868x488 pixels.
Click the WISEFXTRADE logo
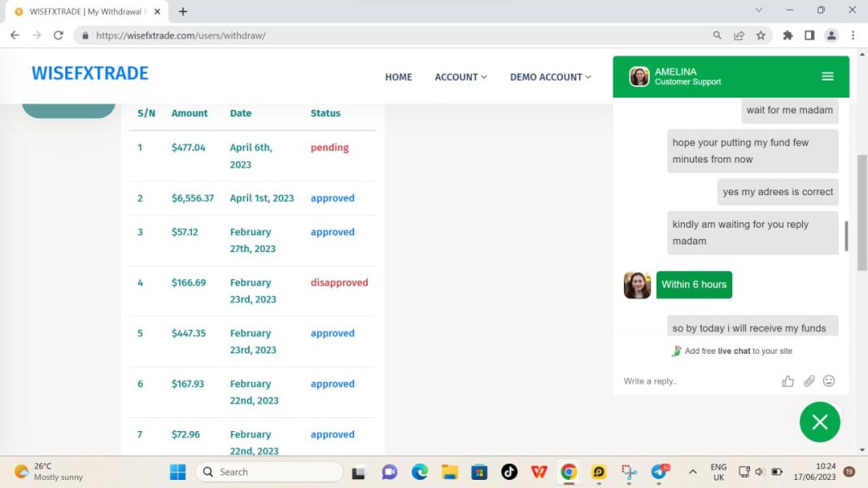[90, 73]
